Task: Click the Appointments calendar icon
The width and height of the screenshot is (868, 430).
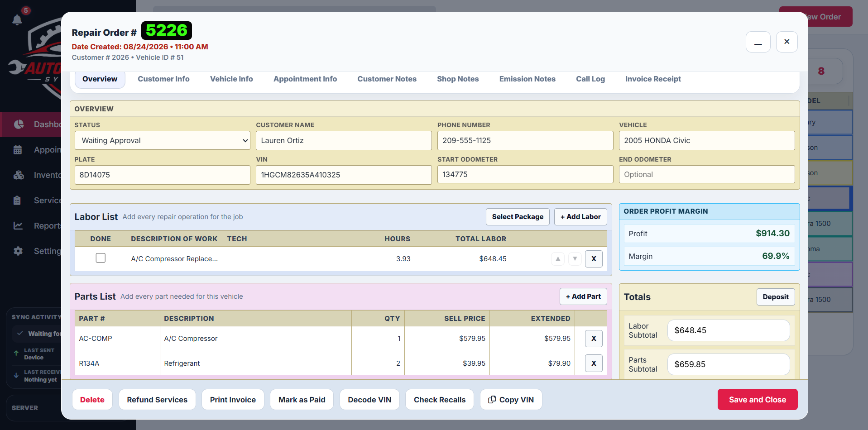Action: 18,150
